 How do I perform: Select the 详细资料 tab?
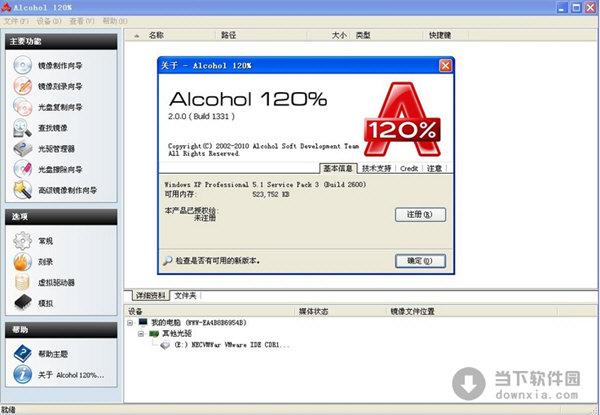(x=151, y=295)
